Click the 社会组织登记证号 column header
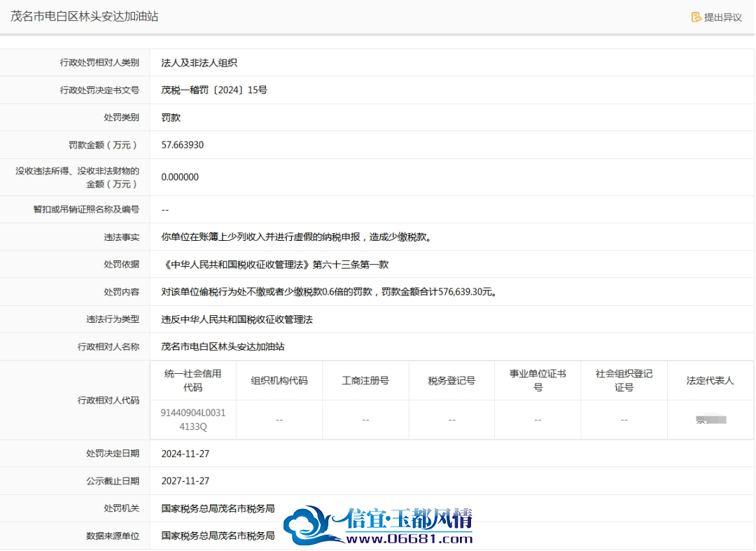The width and height of the screenshot is (756, 551). point(624,380)
